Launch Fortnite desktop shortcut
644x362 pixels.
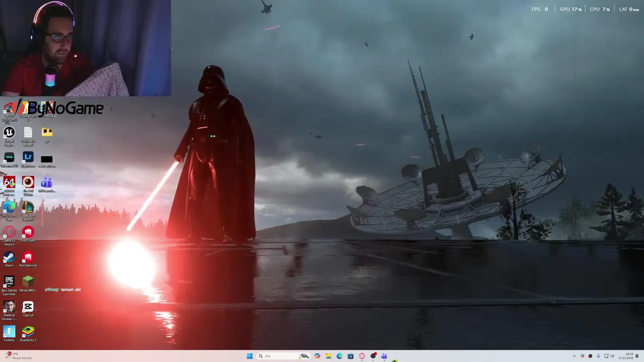(9, 334)
